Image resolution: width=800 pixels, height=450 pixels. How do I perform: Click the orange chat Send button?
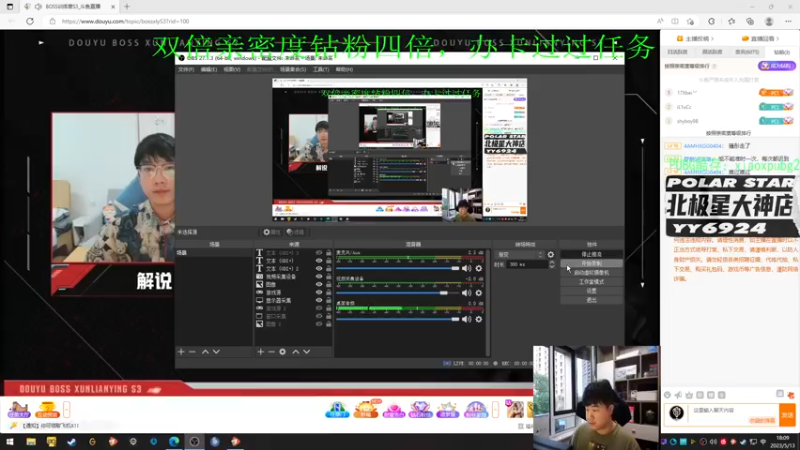[787, 415]
